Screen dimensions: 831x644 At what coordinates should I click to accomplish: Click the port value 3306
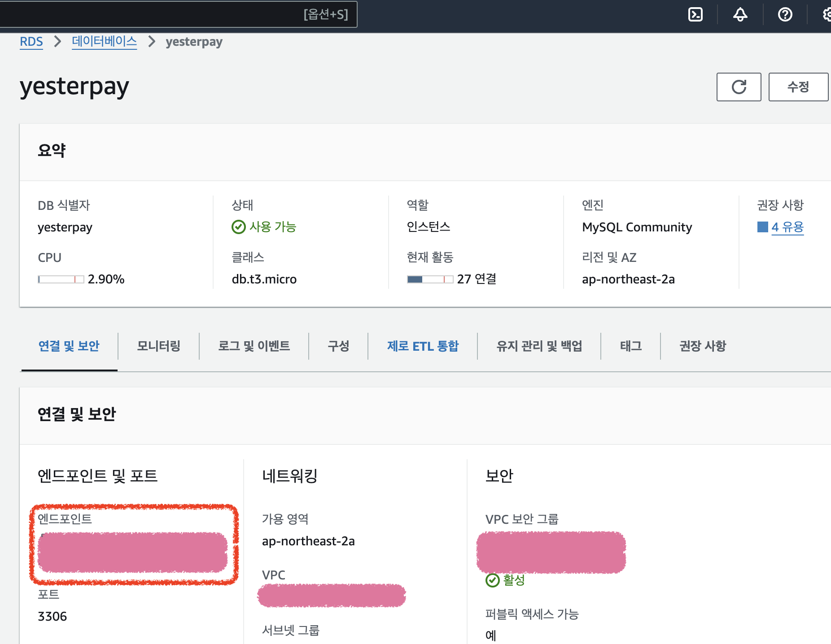click(x=52, y=617)
